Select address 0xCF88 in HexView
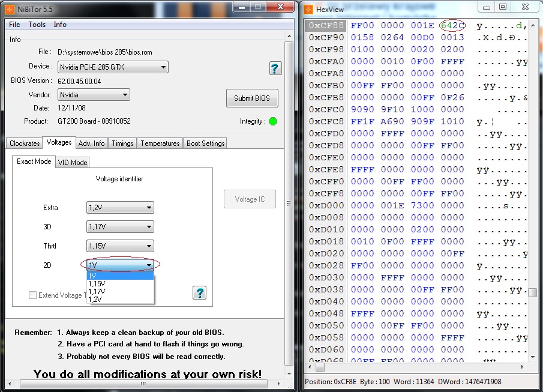 tap(326, 25)
